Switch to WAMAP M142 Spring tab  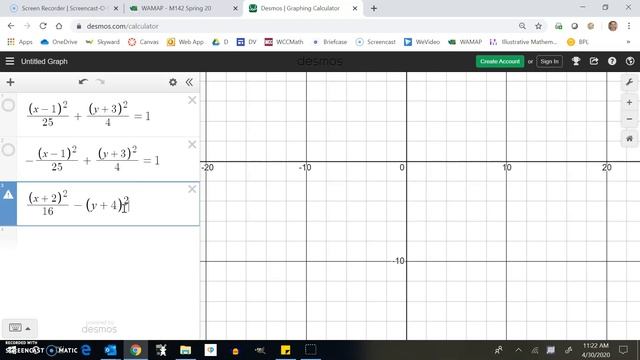(176, 8)
